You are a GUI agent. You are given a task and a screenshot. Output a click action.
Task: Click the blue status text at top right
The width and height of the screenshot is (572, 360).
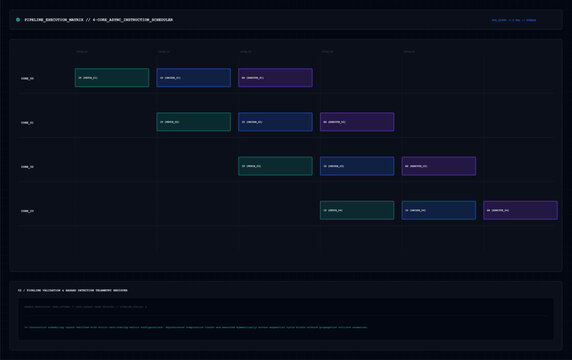coord(514,20)
